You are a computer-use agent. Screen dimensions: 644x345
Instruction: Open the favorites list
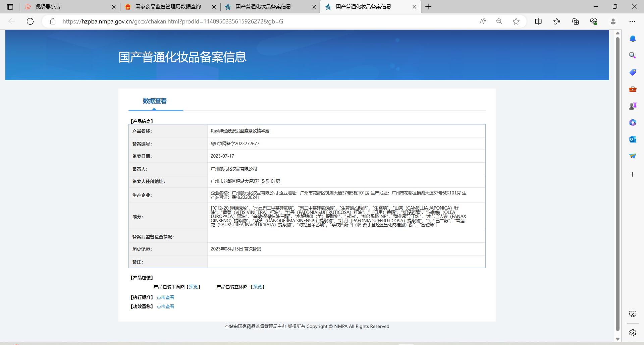pyautogui.click(x=557, y=21)
